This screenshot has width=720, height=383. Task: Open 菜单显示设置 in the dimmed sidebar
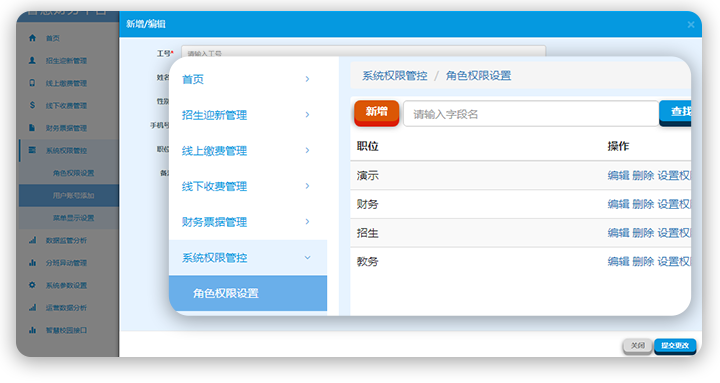[73, 218]
